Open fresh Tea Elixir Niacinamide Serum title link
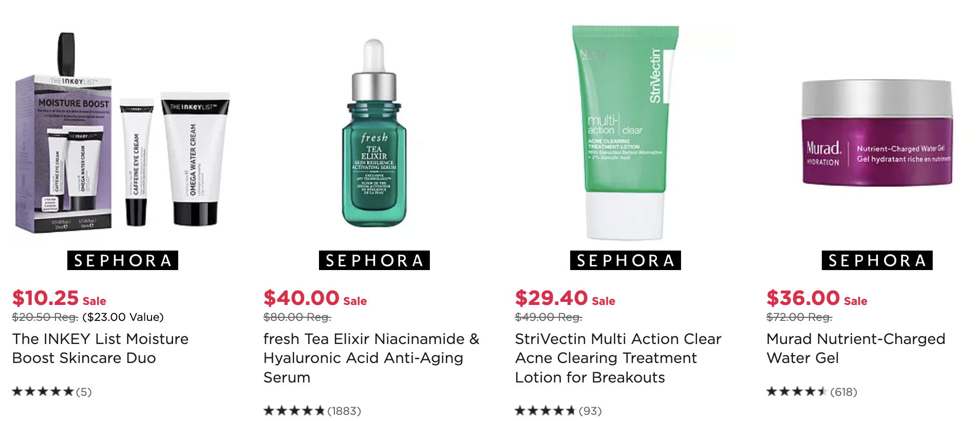This screenshot has width=980, height=421. (x=371, y=358)
